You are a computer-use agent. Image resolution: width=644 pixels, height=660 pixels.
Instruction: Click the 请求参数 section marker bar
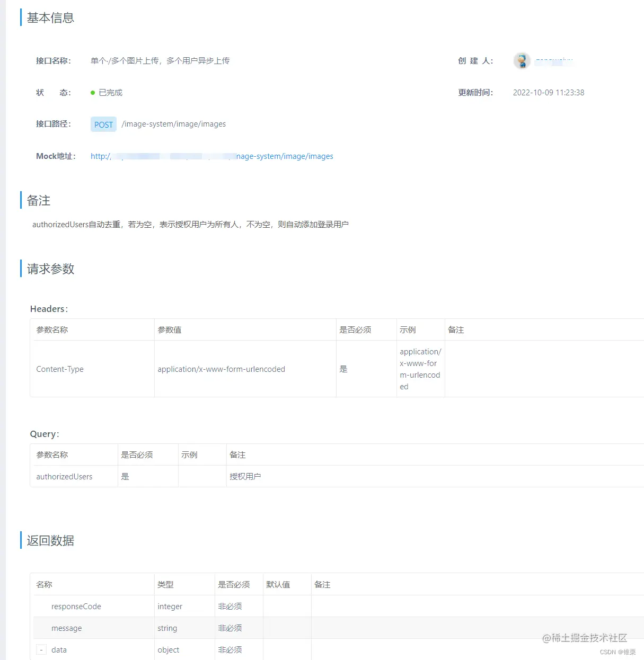click(x=20, y=269)
